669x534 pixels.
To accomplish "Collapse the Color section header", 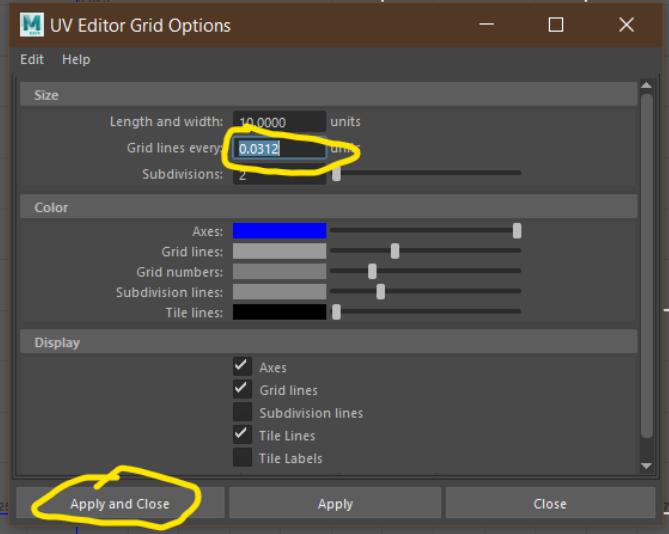I will [x=328, y=207].
